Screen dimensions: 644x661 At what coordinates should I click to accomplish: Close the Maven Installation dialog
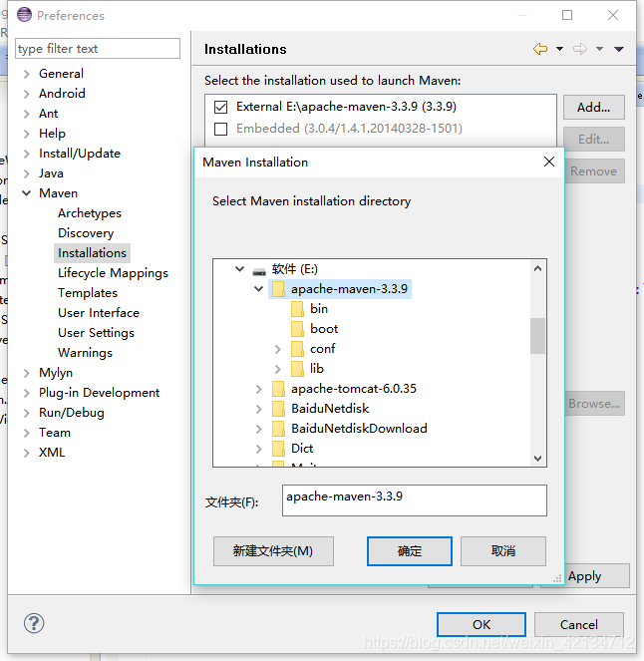(548, 162)
